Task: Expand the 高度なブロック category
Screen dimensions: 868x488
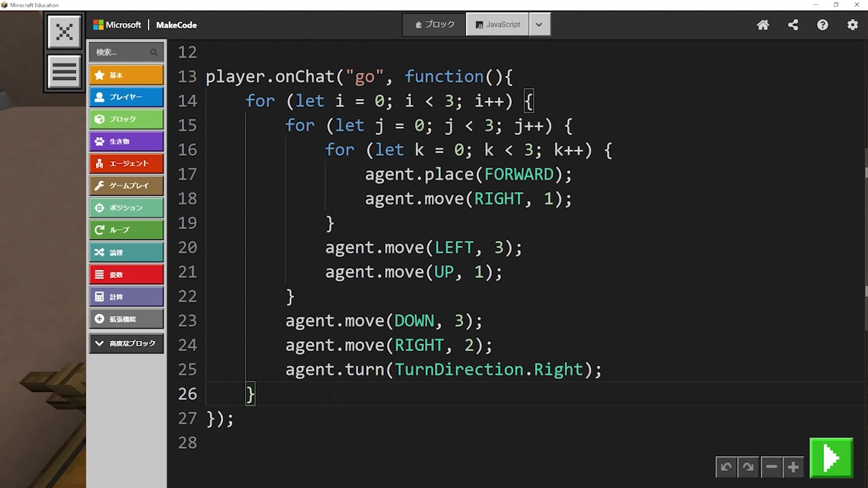Action: 126,344
